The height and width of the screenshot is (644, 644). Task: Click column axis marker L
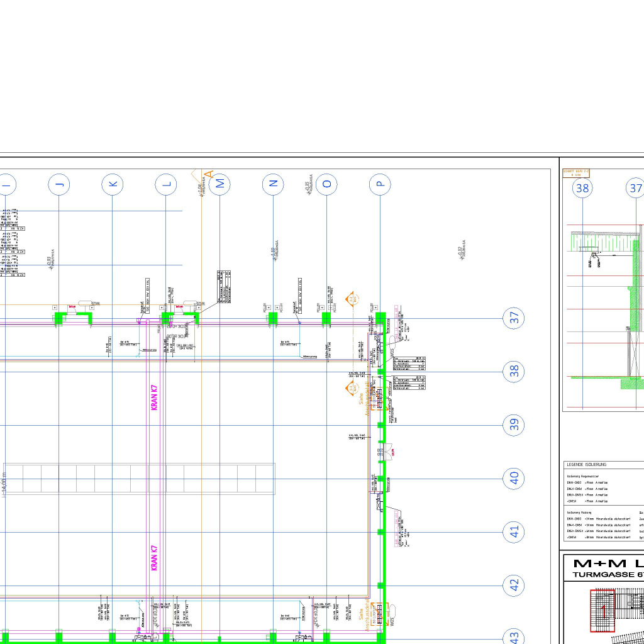[x=166, y=184]
